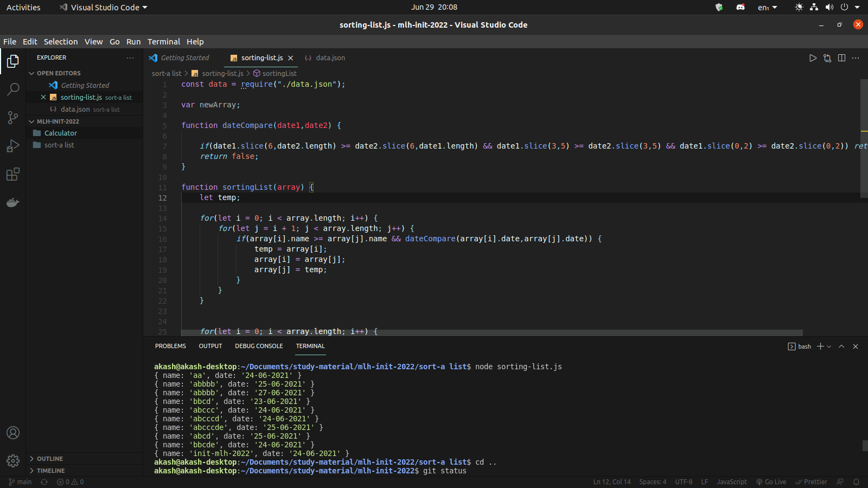Select Getting Started in Open Editors
The image size is (868, 488).
point(85,85)
